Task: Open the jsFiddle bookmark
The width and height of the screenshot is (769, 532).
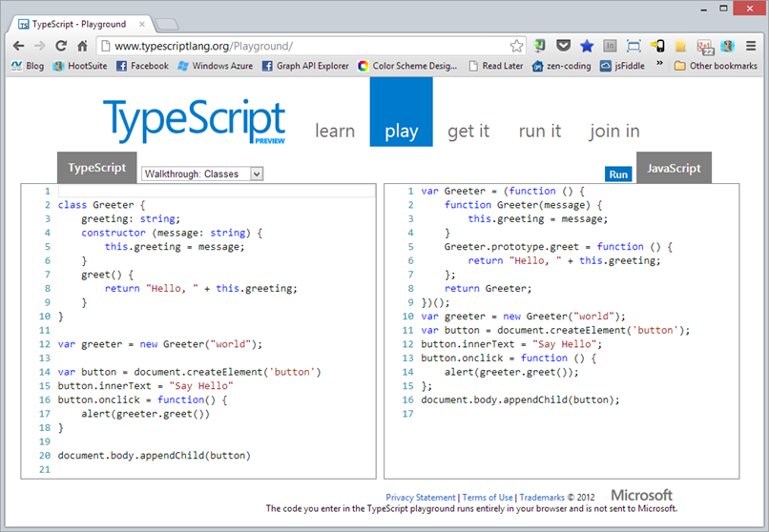Action: pos(622,66)
